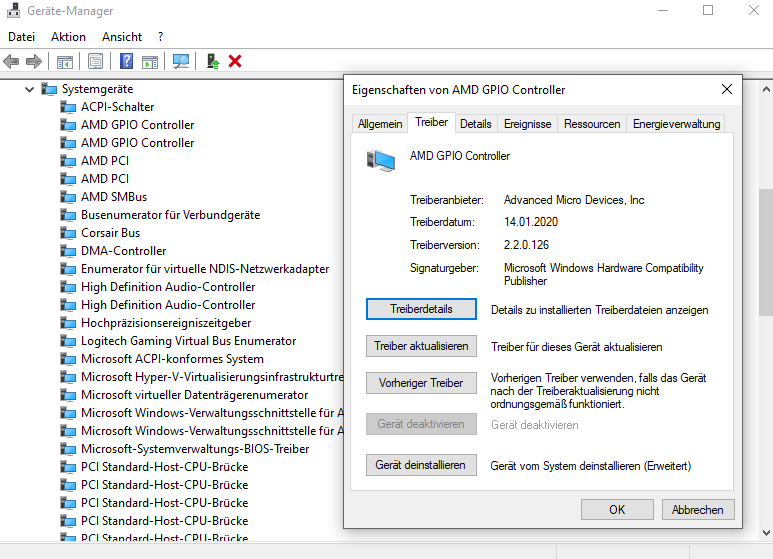Click the Back arrow toolbar icon
Viewport: 773px width, 559px height.
point(11,62)
